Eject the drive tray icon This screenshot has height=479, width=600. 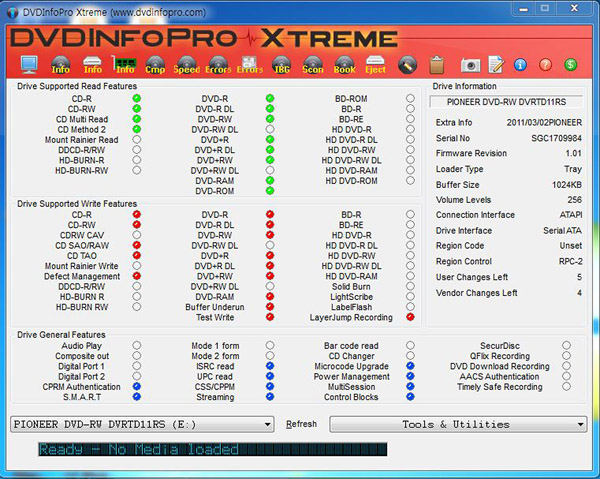coord(375,65)
